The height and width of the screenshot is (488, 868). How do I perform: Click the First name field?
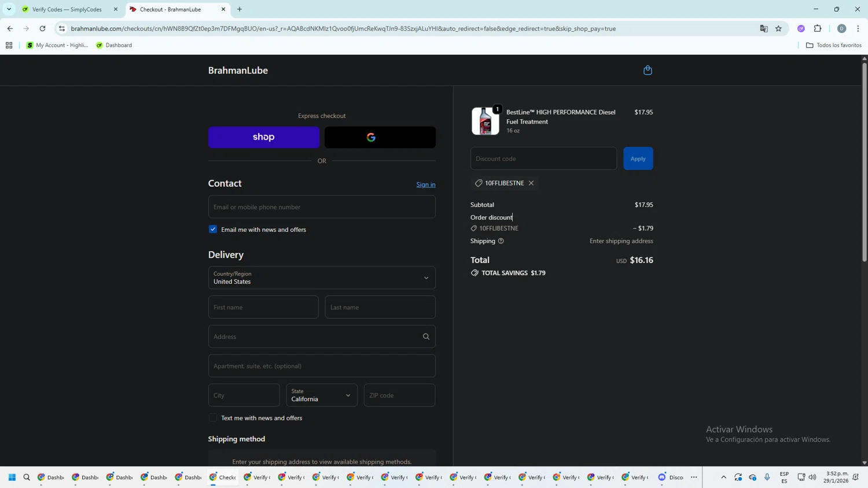(263, 307)
